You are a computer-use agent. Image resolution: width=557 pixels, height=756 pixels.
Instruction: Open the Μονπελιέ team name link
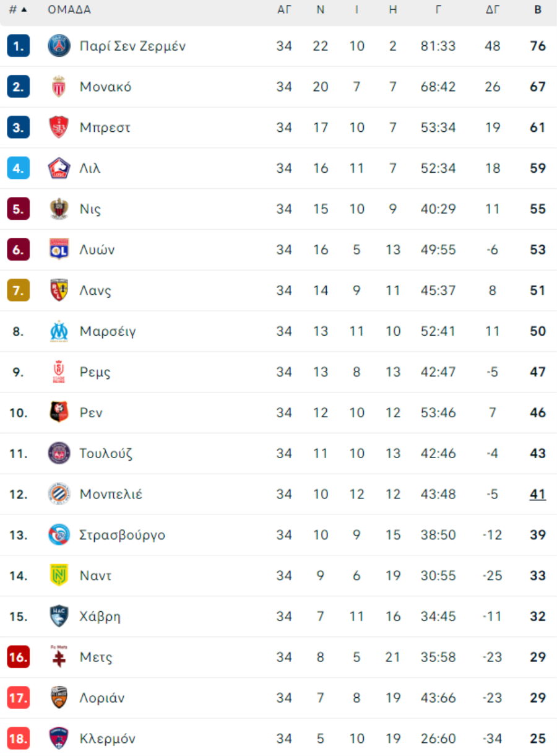[111, 494]
